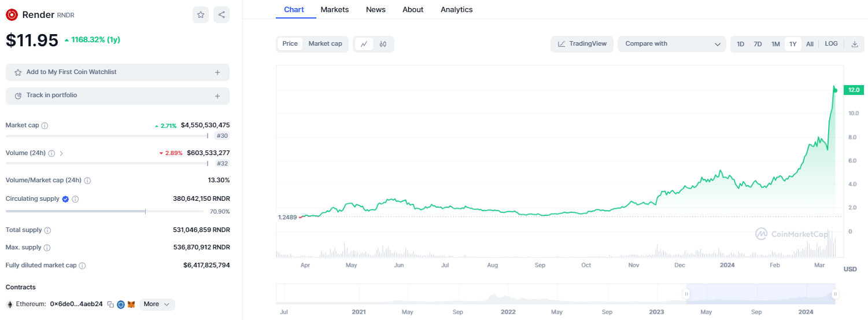Click the 13.30% volume ratio value

pos(219,181)
